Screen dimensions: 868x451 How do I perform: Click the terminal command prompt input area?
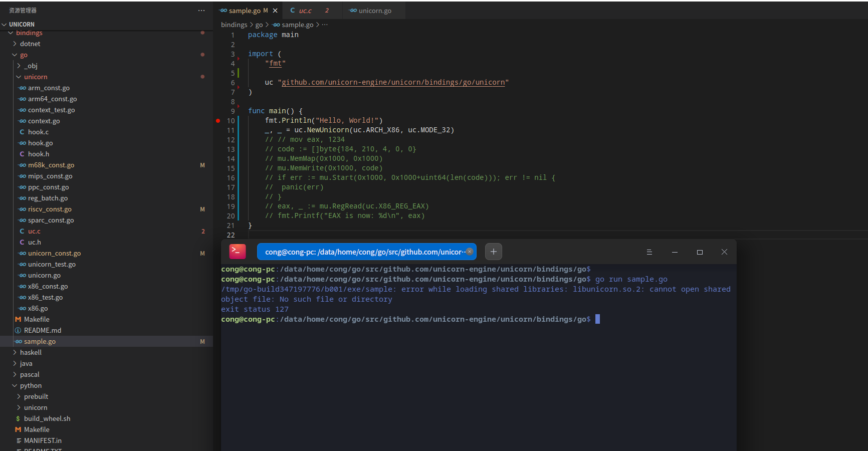tap(598, 319)
